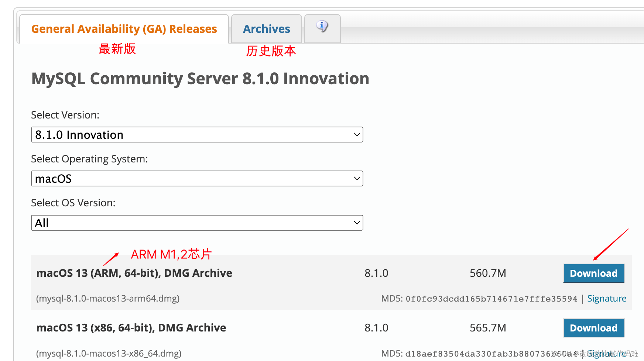Expand the Select Operating System dropdown
This screenshot has height=361, width=644.
pos(197,179)
